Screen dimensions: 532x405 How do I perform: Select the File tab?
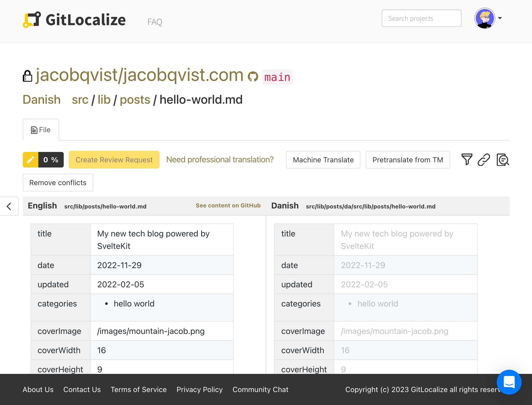[41, 130]
